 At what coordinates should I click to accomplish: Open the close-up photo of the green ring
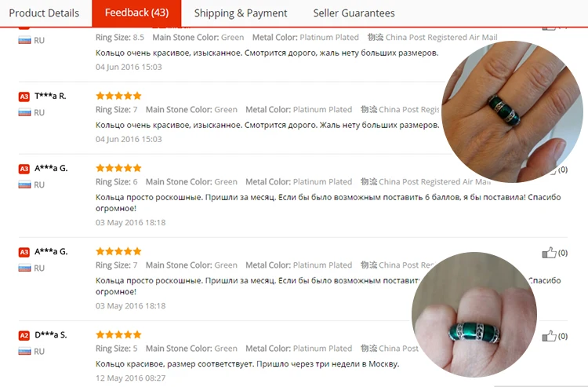click(474, 315)
